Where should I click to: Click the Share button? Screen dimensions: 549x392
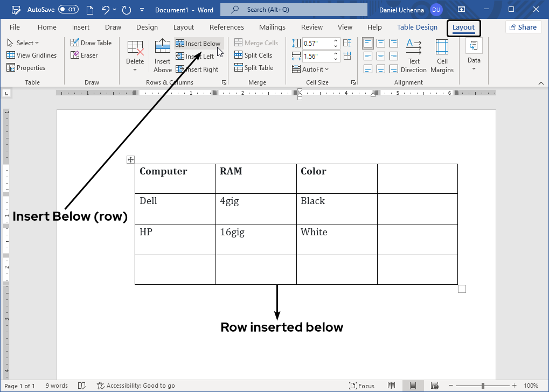point(522,27)
